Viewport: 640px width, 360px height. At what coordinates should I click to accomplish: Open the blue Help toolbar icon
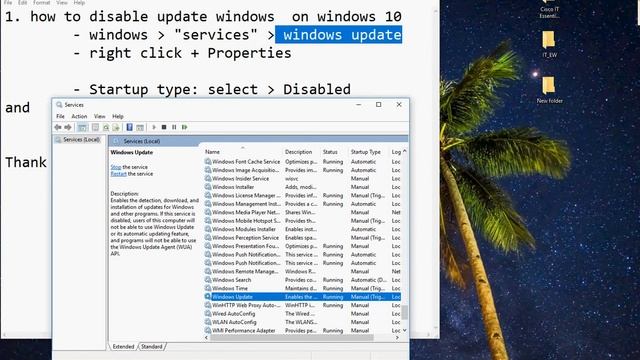129,127
